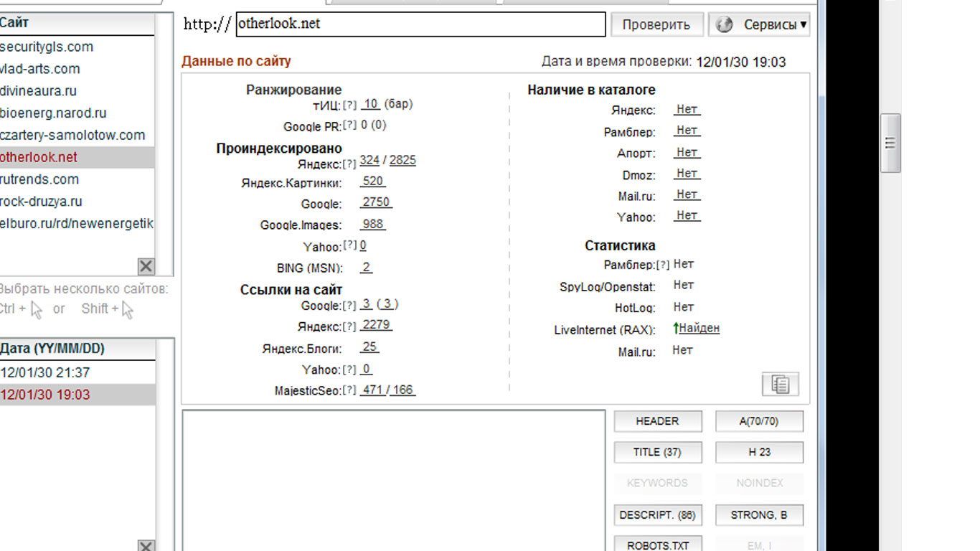Open the Google indexed 2750 link
This screenshot has width=980, height=551.
[376, 203]
